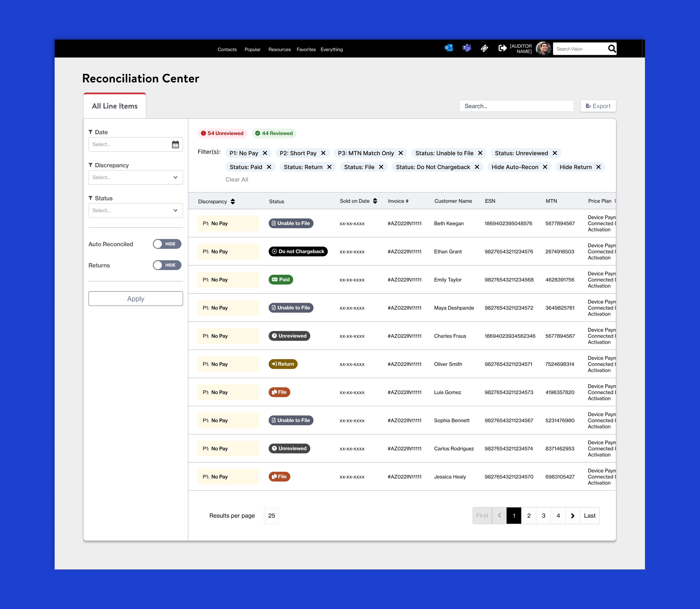Open the Outlook icon in top bar
This screenshot has height=609, width=700.
click(x=449, y=48)
